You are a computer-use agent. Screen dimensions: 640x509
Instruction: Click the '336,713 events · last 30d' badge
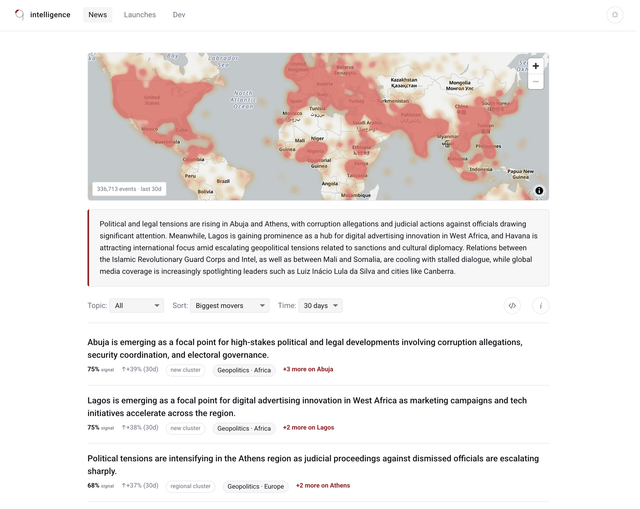click(129, 189)
